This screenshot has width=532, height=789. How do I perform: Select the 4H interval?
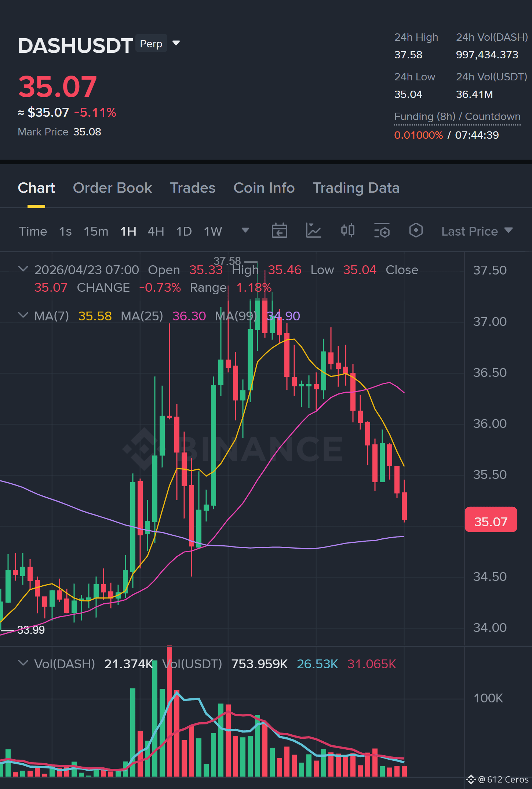pos(156,231)
